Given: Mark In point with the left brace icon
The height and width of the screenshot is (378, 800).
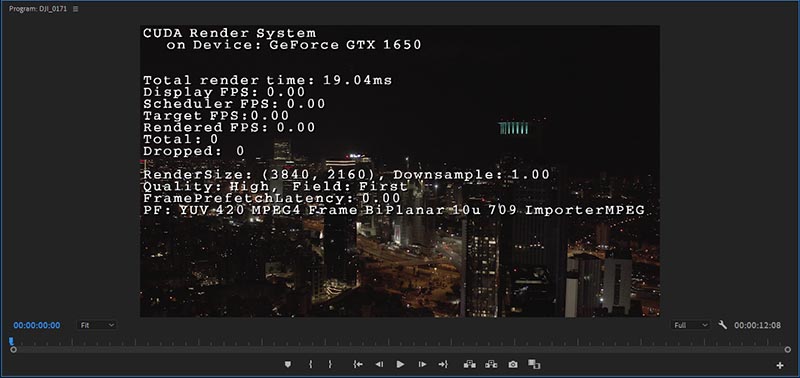Looking at the screenshot, I should 310,364.
